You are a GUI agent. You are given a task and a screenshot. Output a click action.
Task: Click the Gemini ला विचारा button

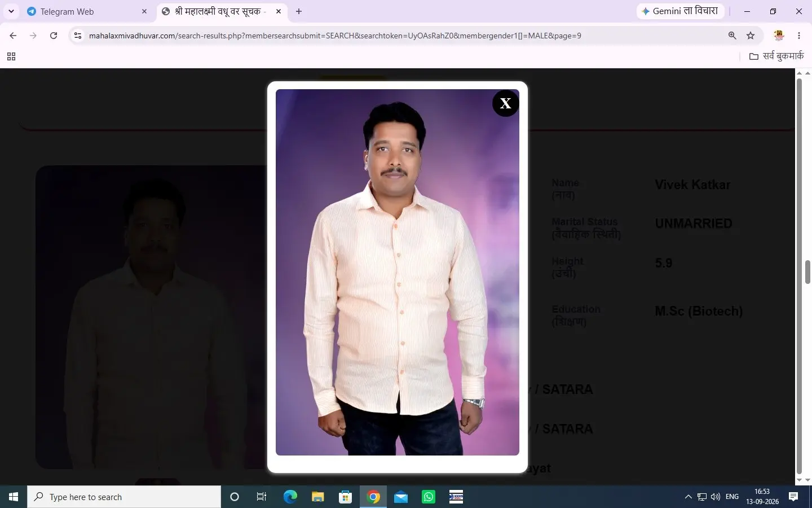coord(680,11)
